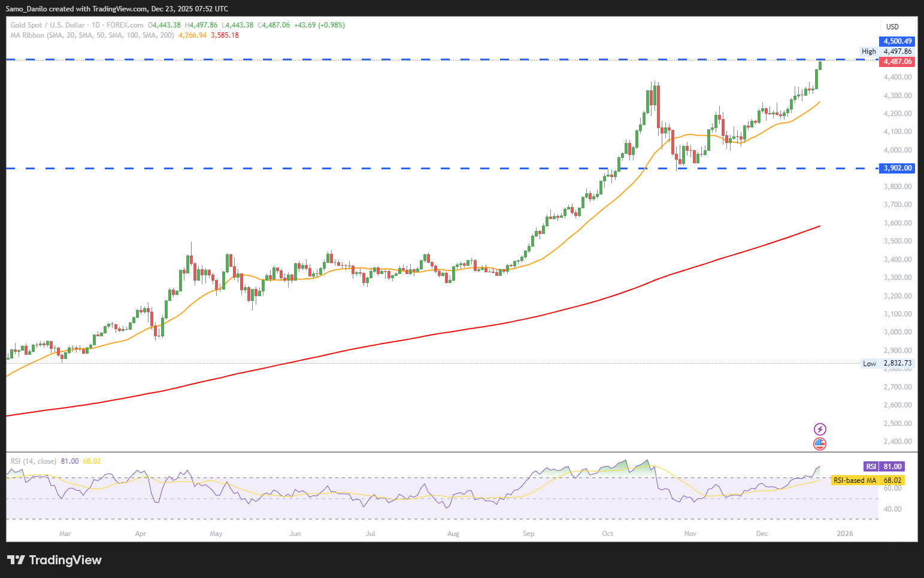This screenshot has width=924, height=578.
Task: Click the blue 4,500.49 price label
Action: pos(897,41)
